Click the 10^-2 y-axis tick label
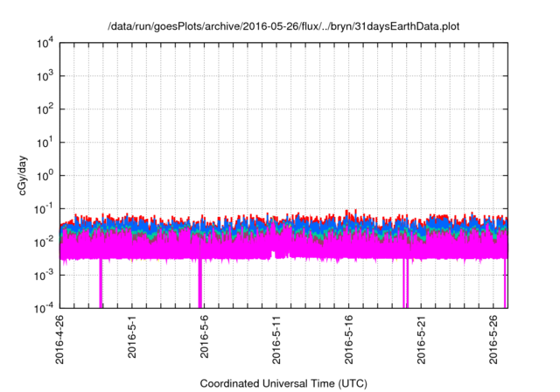 click(x=44, y=242)
